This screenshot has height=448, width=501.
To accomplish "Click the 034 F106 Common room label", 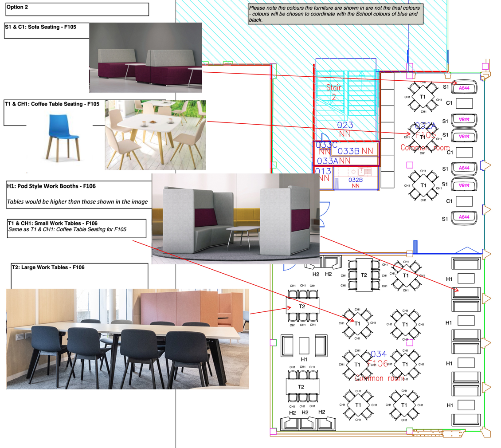I will [x=379, y=366].
